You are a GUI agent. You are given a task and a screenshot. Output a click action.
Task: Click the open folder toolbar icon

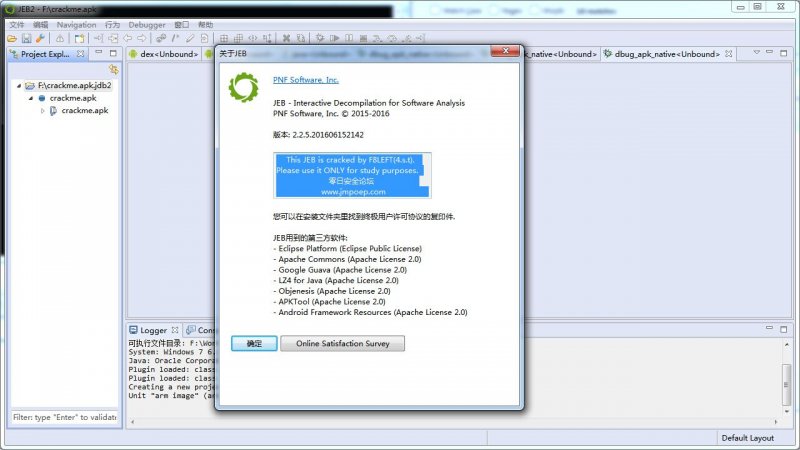click(12, 38)
